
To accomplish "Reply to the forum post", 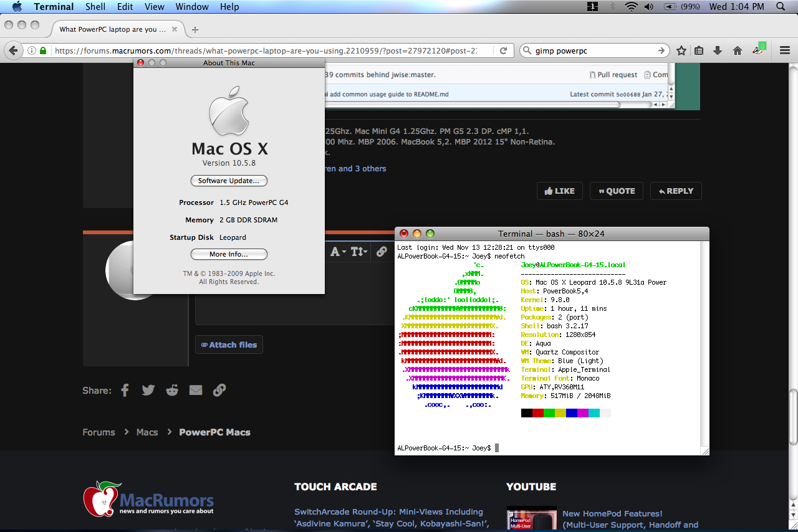I will (676, 191).
